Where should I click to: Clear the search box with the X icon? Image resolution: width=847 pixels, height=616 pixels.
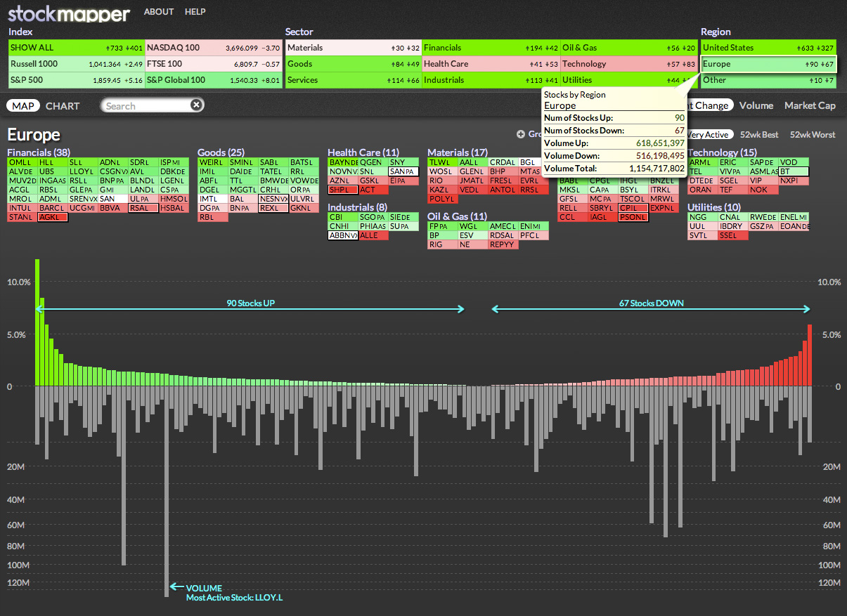[197, 105]
